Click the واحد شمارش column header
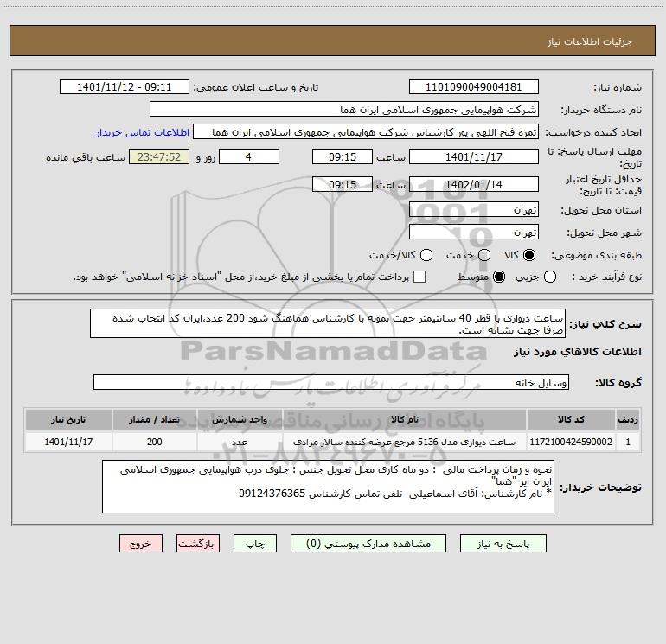 pyautogui.click(x=240, y=420)
